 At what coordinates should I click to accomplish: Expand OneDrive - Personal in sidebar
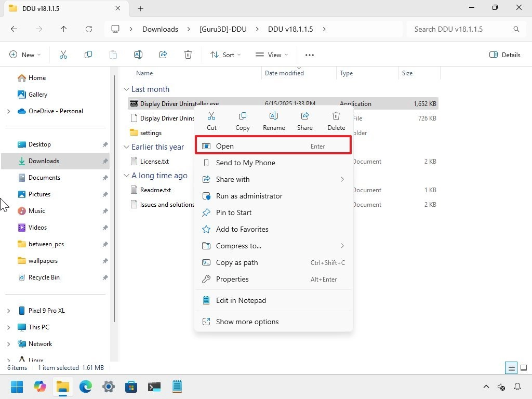point(8,111)
